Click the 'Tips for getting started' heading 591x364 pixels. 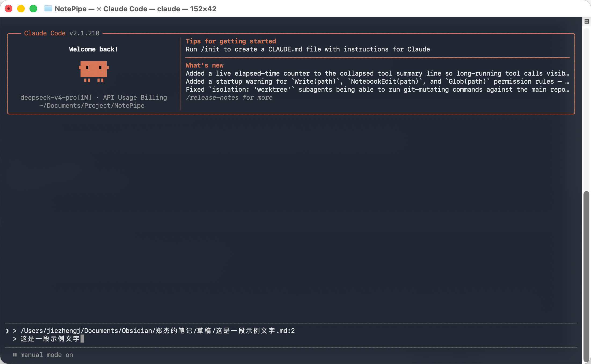[231, 41]
